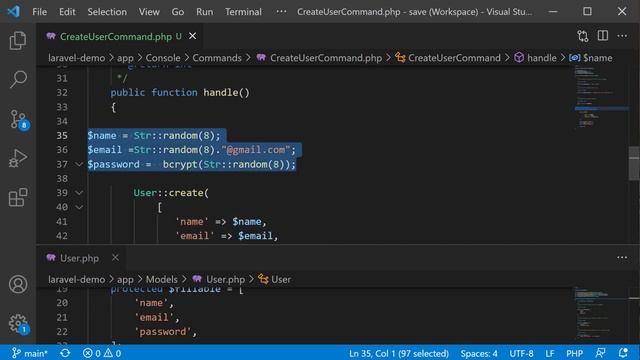Screen dimensions: 640x360
Task: Click line number 35 in gutter
Action: coord(62,136)
